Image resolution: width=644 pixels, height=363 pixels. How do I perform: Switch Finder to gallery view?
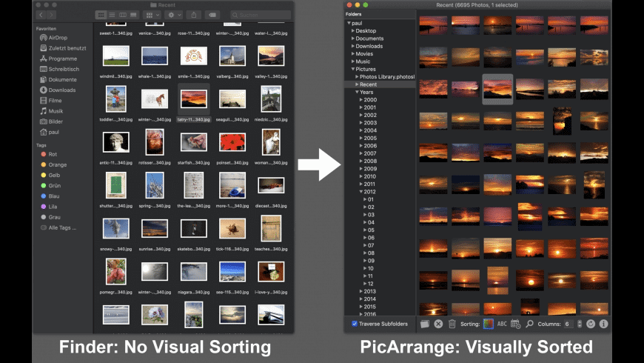click(x=133, y=15)
